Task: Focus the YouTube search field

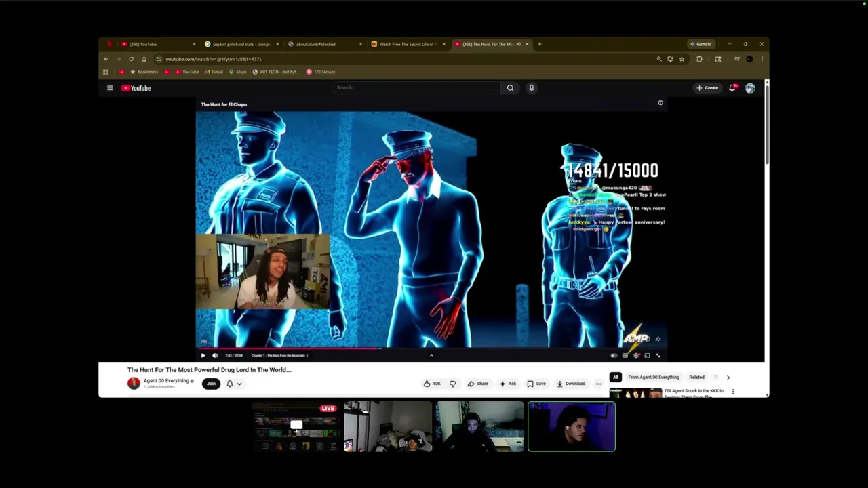Action: coord(417,87)
